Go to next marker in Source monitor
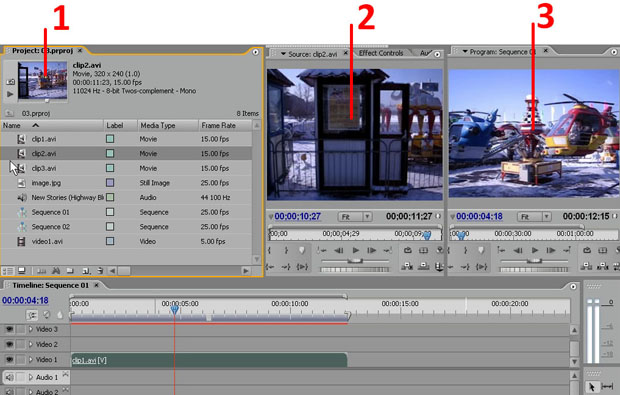This screenshot has width=620, height=395. coord(388,250)
